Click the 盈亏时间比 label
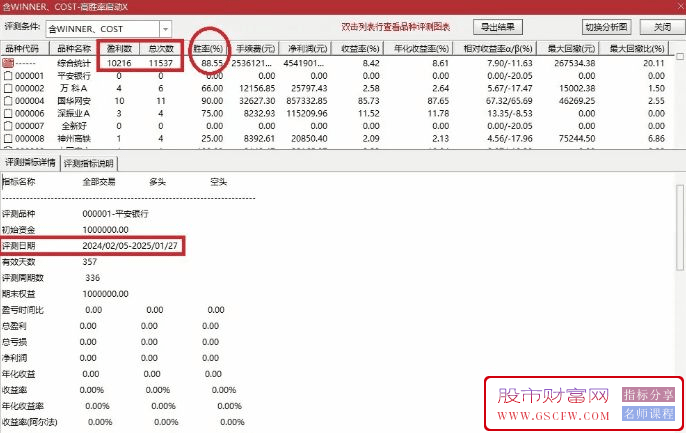Image resolution: width=686 pixels, height=433 pixels. point(23,310)
